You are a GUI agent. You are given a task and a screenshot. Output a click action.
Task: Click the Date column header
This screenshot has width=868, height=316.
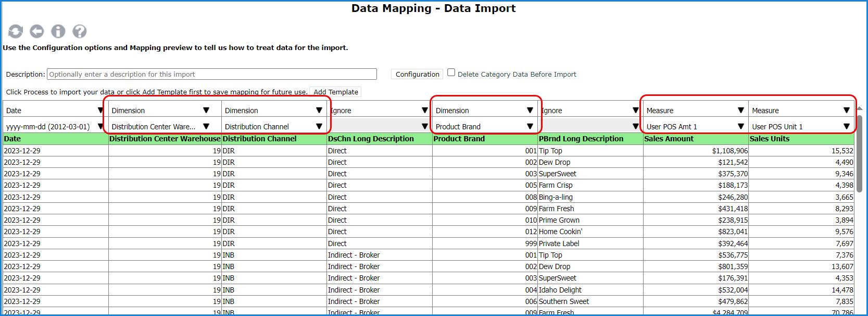coord(55,139)
